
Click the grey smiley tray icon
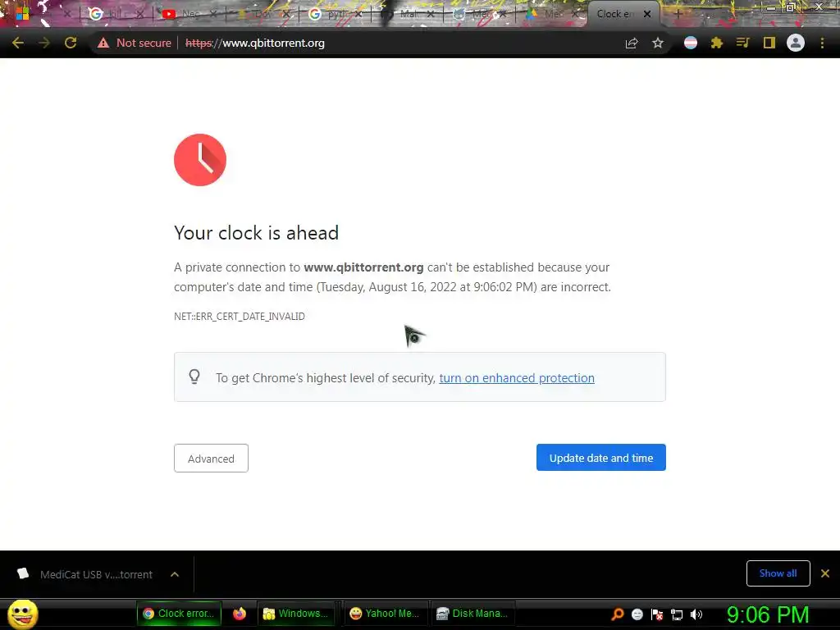tap(637, 614)
